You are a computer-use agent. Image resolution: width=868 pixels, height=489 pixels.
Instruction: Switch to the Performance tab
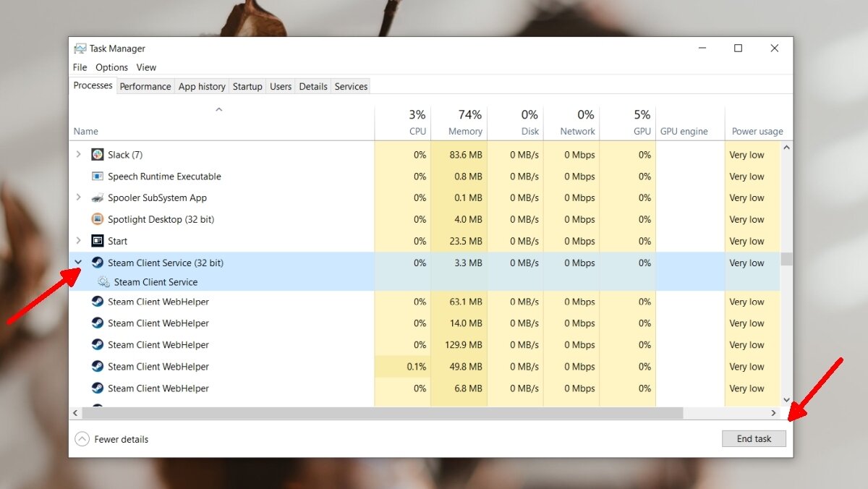click(x=145, y=86)
